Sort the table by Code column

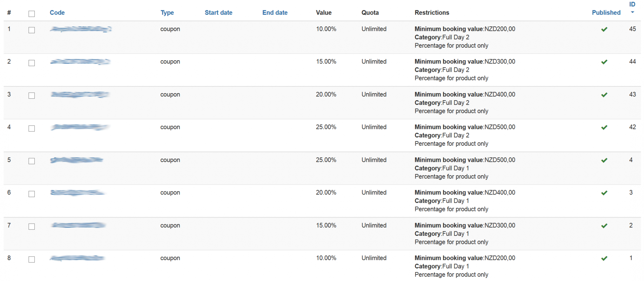tap(57, 13)
